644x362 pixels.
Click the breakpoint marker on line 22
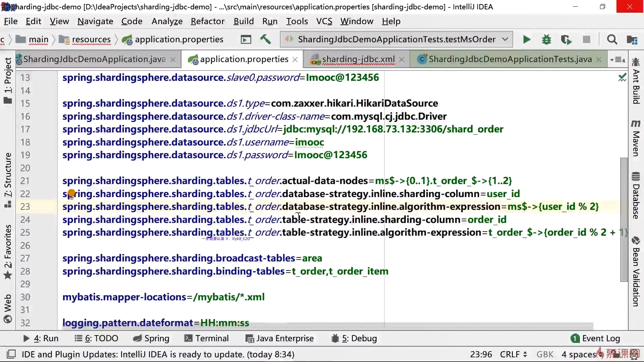(x=71, y=193)
